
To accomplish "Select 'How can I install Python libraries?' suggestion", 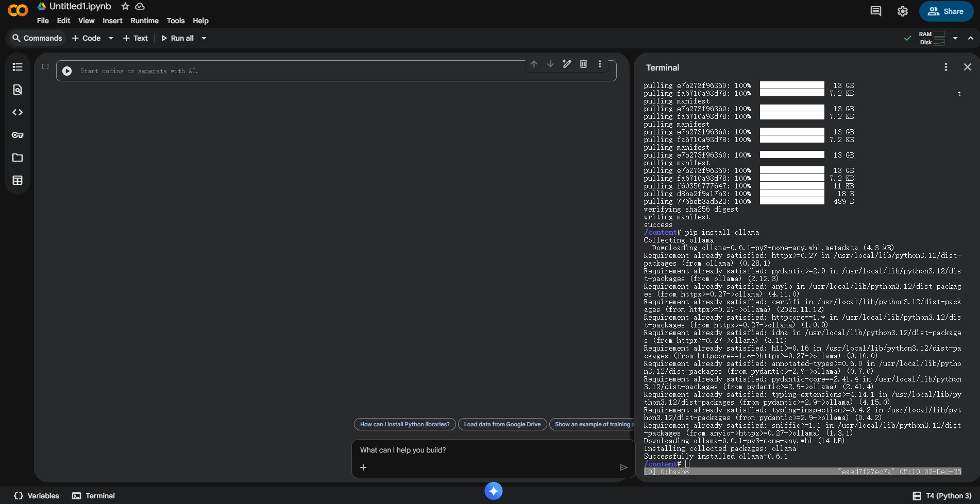I will coord(405,425).
